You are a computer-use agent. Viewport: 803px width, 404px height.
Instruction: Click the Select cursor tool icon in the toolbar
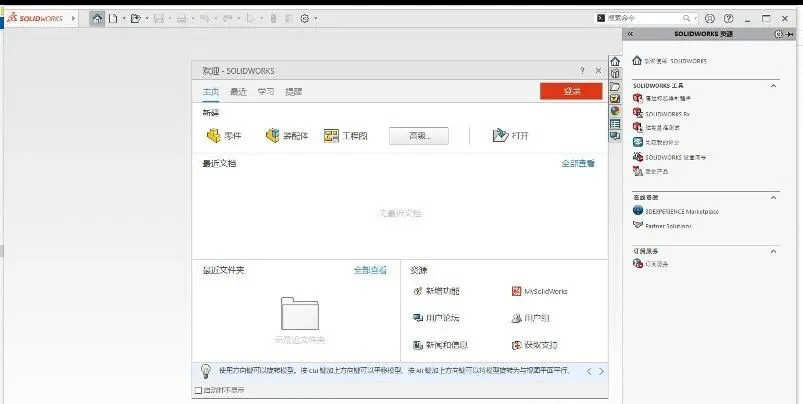coord(250,18)
